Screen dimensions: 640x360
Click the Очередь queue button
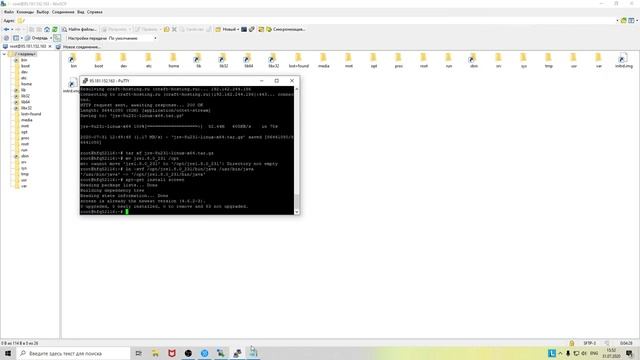36,38
